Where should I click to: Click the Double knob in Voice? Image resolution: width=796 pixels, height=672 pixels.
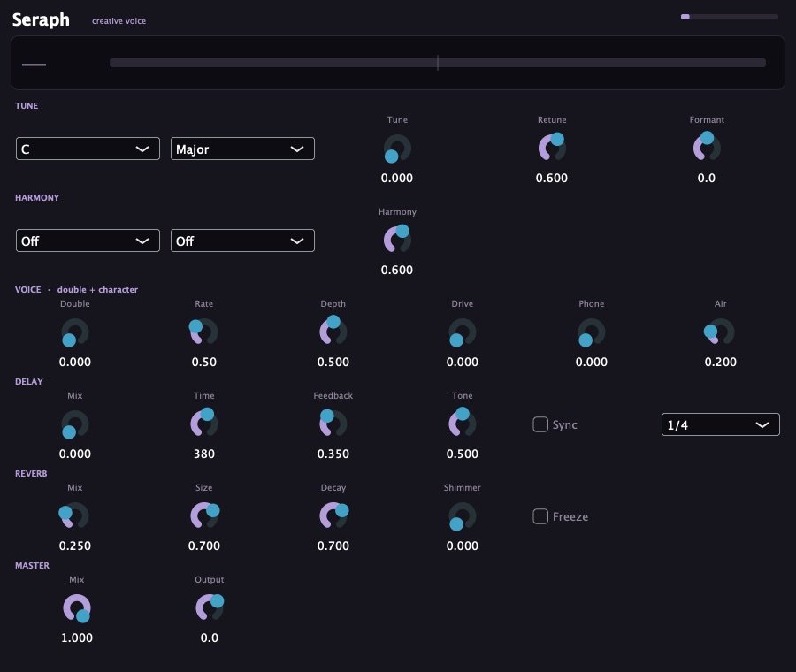tap(75, 332)
